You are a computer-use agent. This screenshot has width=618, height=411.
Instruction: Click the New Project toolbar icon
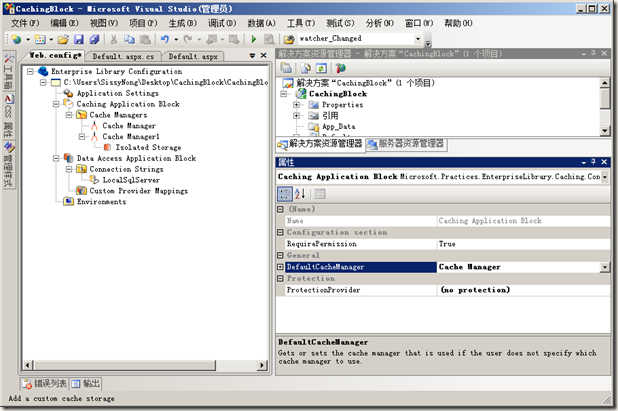(x=17, y=39)
